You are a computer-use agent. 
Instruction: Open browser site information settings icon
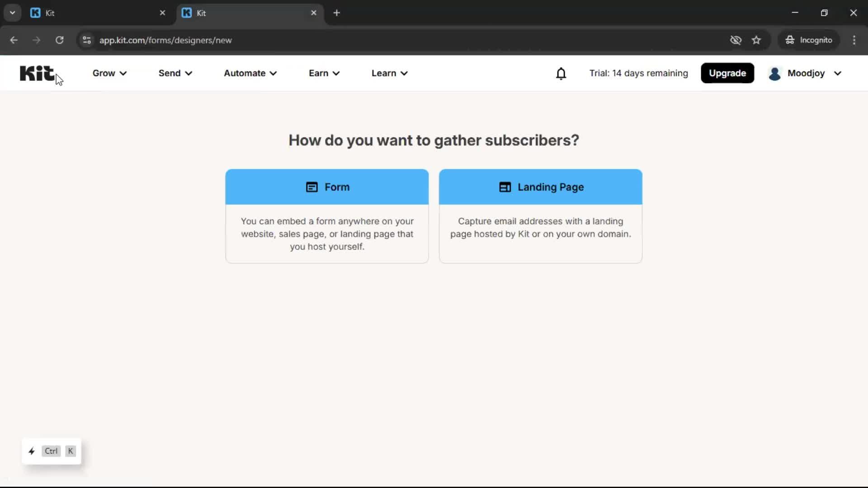point(86,40)
